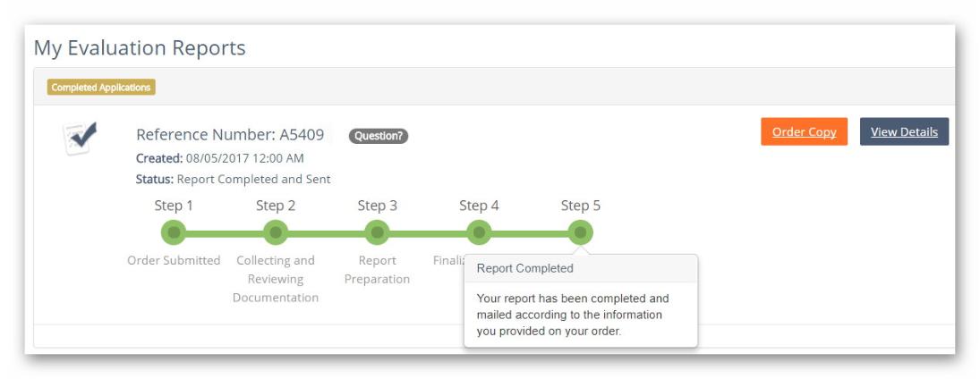This screenshot has height=379, width=980.
Task: Click the Step 5 heading text
Action: 581,206
